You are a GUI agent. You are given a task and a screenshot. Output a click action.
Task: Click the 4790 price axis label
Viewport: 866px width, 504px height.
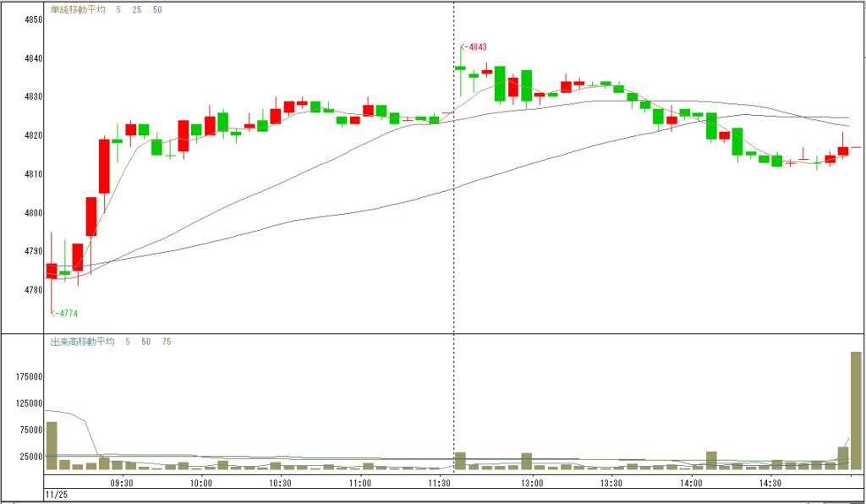point(34,251)
